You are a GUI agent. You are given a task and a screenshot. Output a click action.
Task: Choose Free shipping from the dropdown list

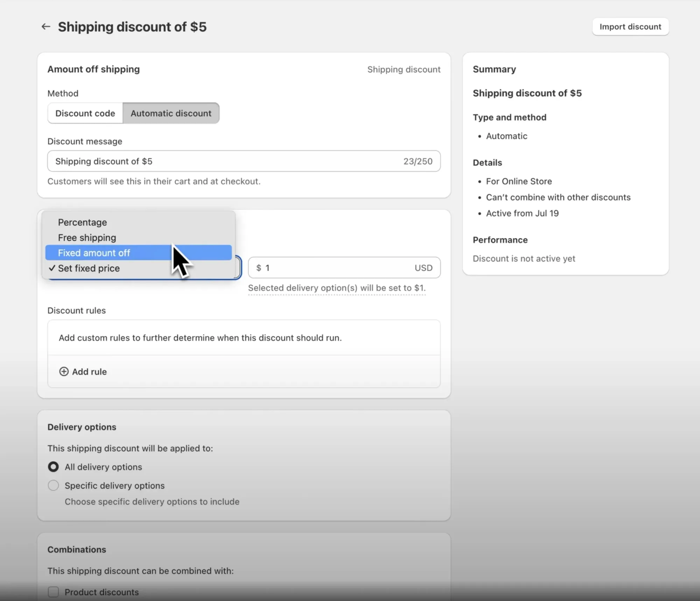coord(139,238)
